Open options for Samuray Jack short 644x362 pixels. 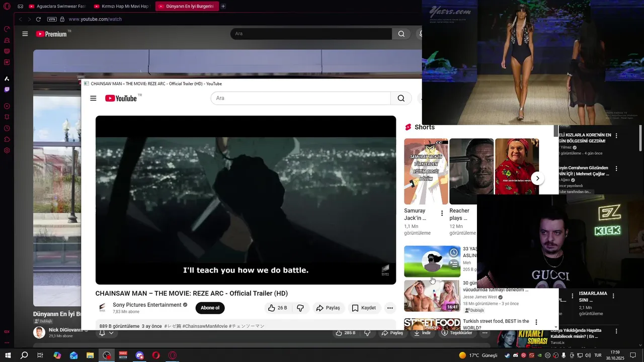tap(442, 213)
